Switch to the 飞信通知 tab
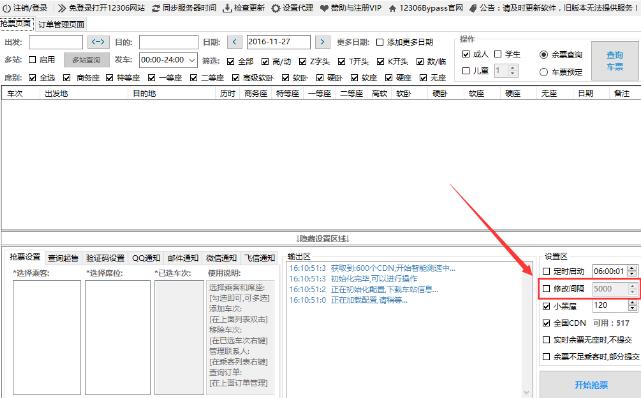 [260, 258]
